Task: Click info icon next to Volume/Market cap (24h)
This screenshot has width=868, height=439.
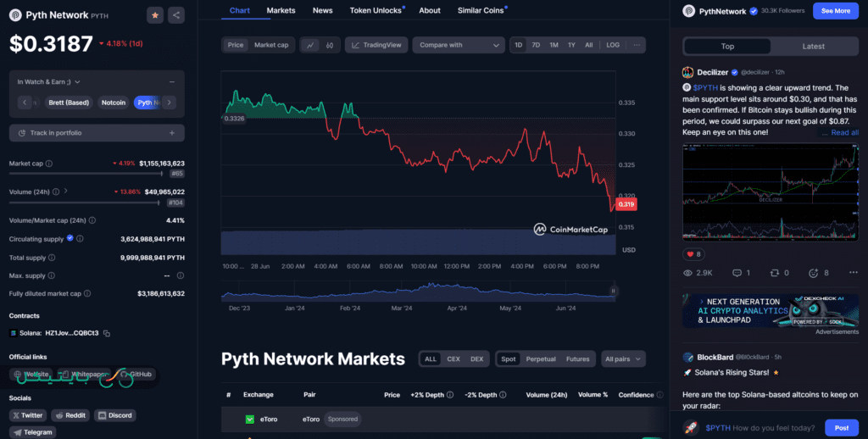Action: 92,220
